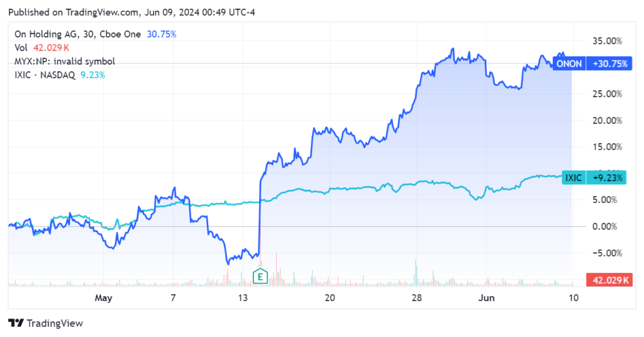Open the TradingView wordmark link
This screenshot has width=644, height=337.
click(55, 323)
